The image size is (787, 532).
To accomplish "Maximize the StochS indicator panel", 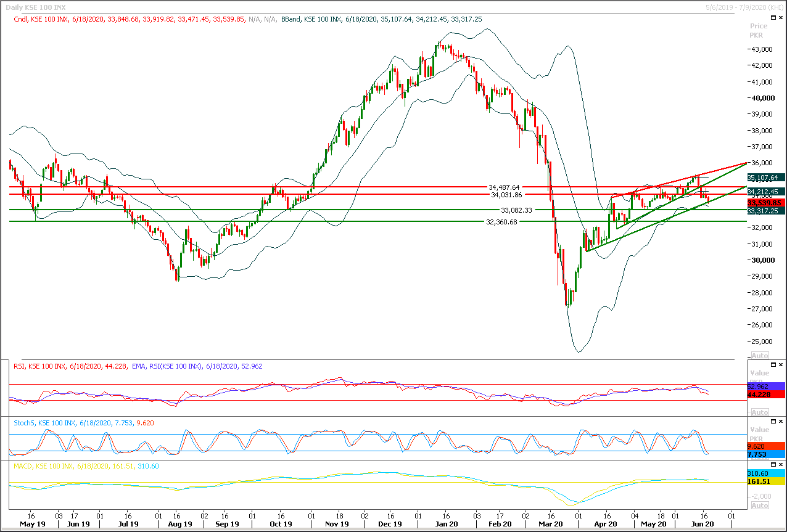I will tap(773, 422).
